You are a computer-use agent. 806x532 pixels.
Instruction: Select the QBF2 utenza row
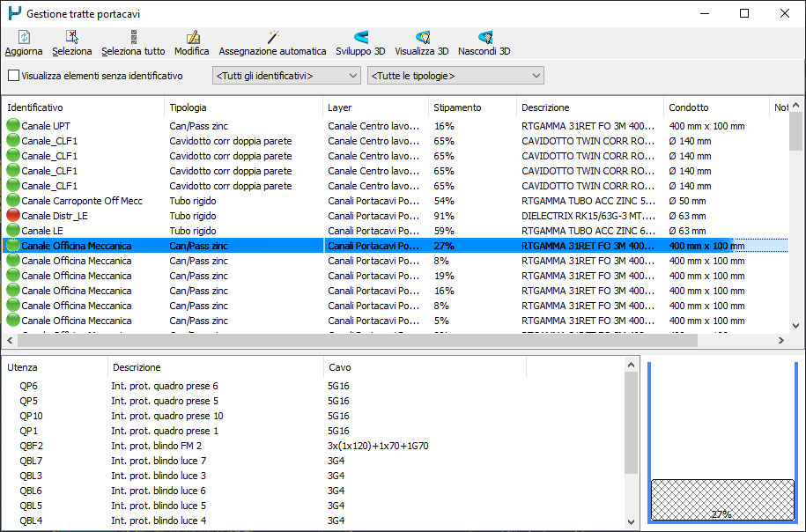(x=314, y=445)
